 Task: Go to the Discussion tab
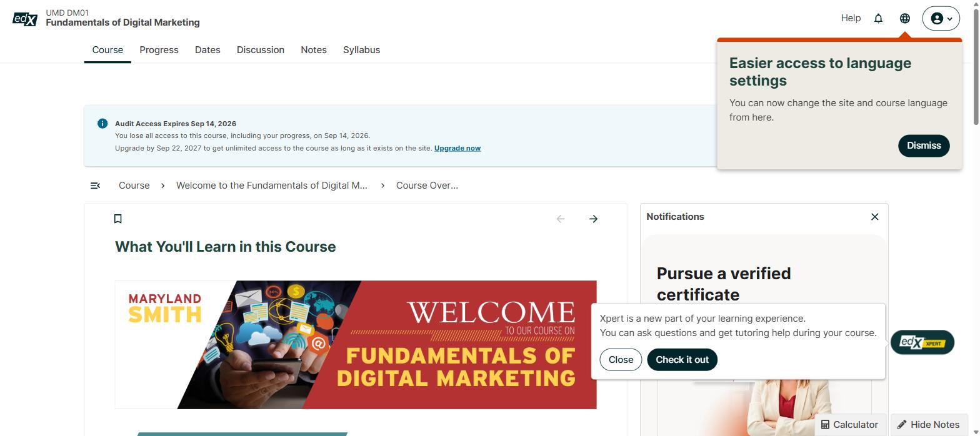point(261,50)
